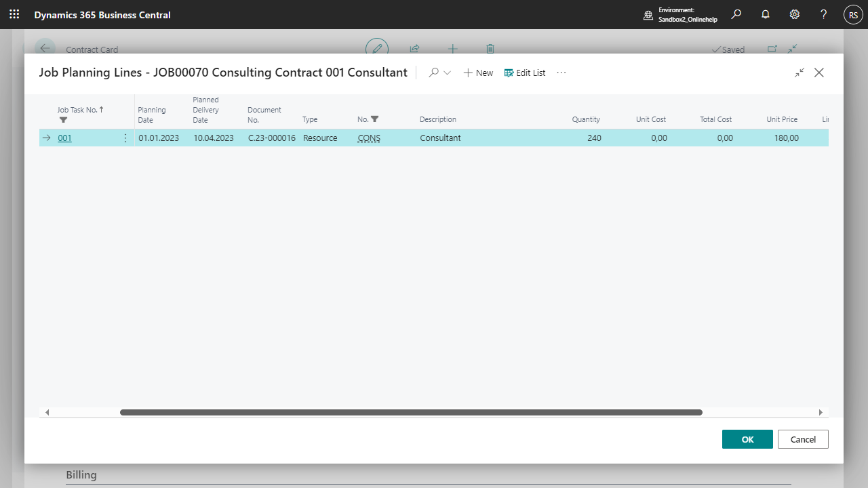Click New in the dialog toolbar
This screenshot has width=868, height=488.
(478, 73)
